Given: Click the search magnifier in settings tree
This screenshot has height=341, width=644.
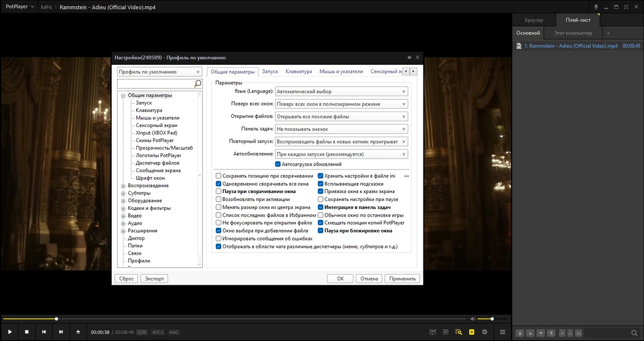Looking at the screenshot, I should click(197, 84).
